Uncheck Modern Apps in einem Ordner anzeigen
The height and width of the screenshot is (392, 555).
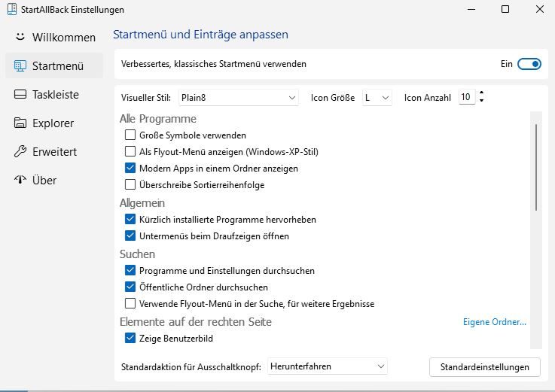coord(130,169)
